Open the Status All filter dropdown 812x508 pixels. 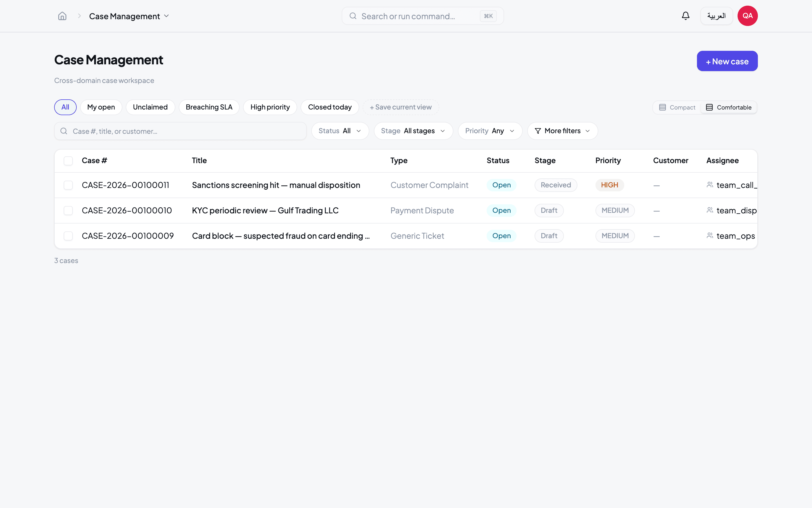340,131
